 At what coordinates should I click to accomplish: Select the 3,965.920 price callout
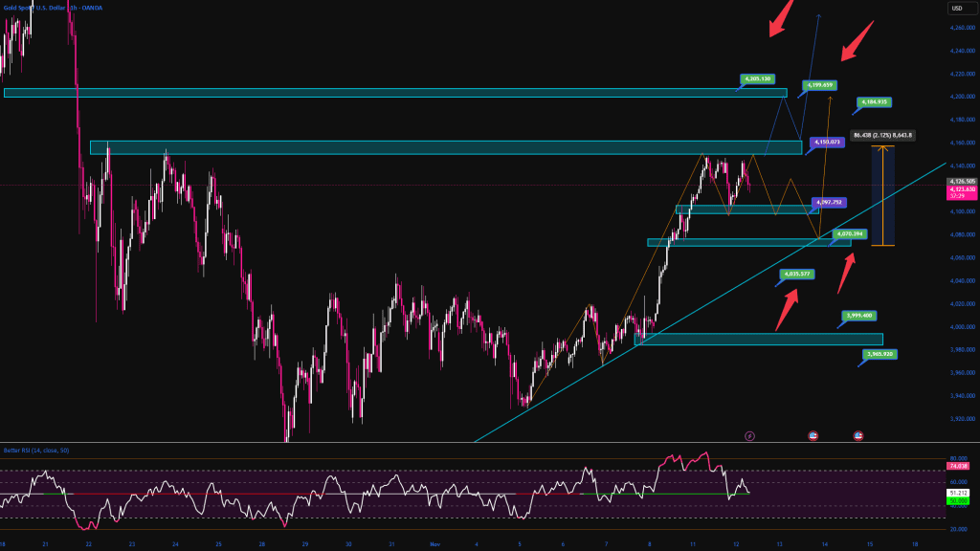click(x=880, y=354)
